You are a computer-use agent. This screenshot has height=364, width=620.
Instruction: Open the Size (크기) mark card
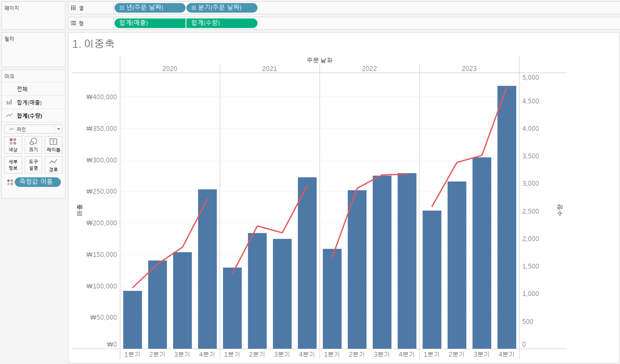(33, 145)
